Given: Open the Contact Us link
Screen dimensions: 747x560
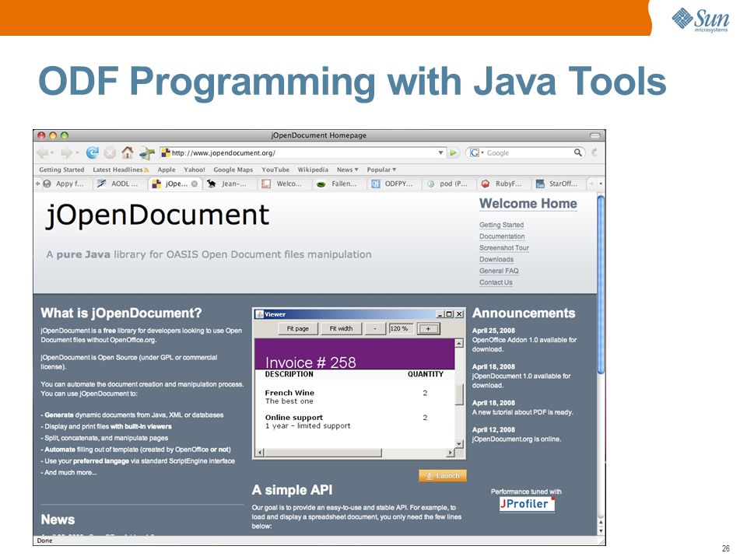Looking at the screenshot, I should point(496,282).
